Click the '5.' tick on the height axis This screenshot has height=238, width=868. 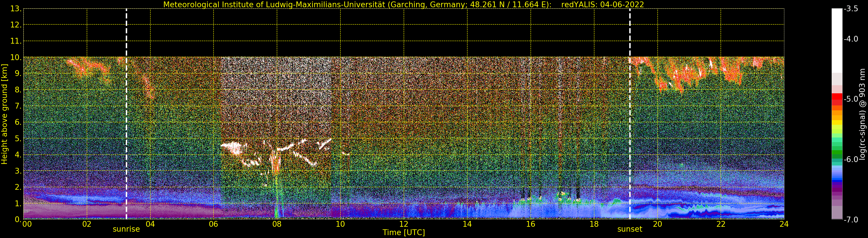pyautogui.click(x=18, y=138)
